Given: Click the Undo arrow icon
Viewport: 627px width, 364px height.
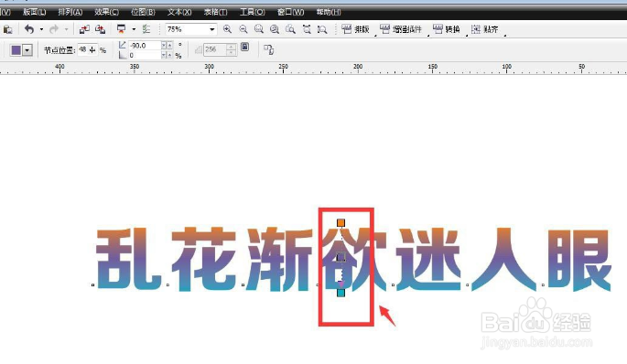Looking at the screenshot, I should pyautogui.click(x=29, y=29).
